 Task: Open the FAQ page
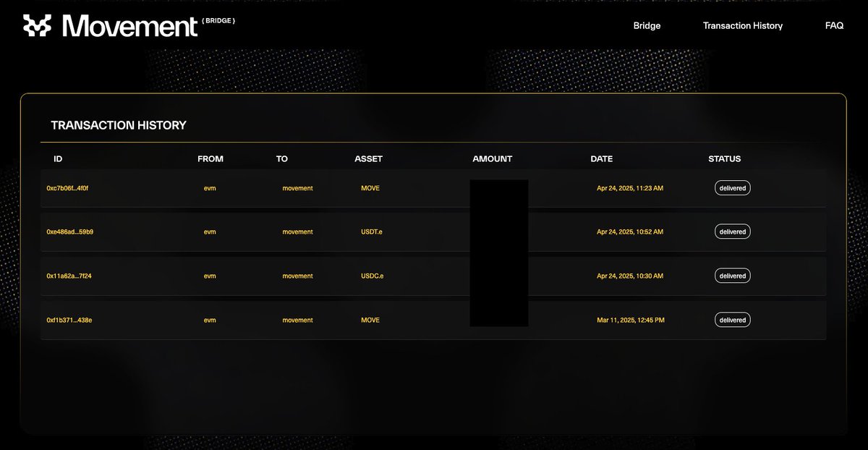tap(834, 25)
